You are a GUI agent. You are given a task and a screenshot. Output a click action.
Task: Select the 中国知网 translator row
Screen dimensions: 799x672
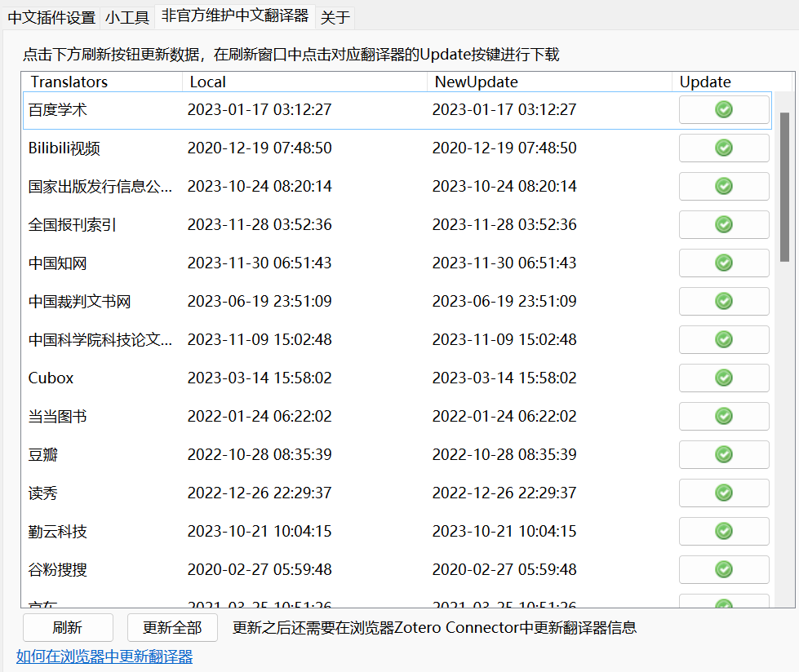397,263
